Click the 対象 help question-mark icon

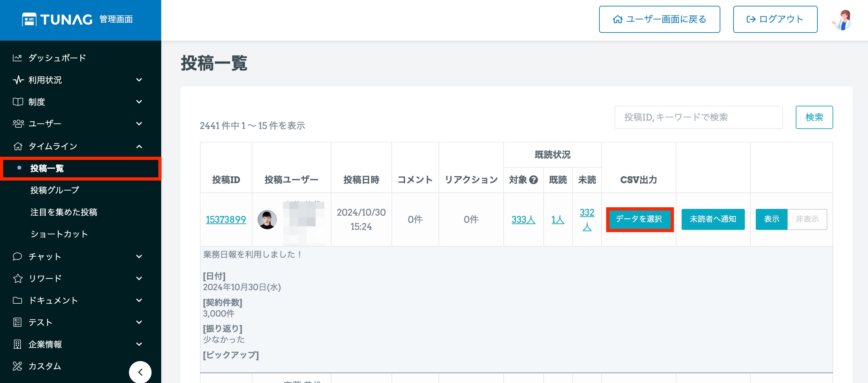click(x=533, y=180)
